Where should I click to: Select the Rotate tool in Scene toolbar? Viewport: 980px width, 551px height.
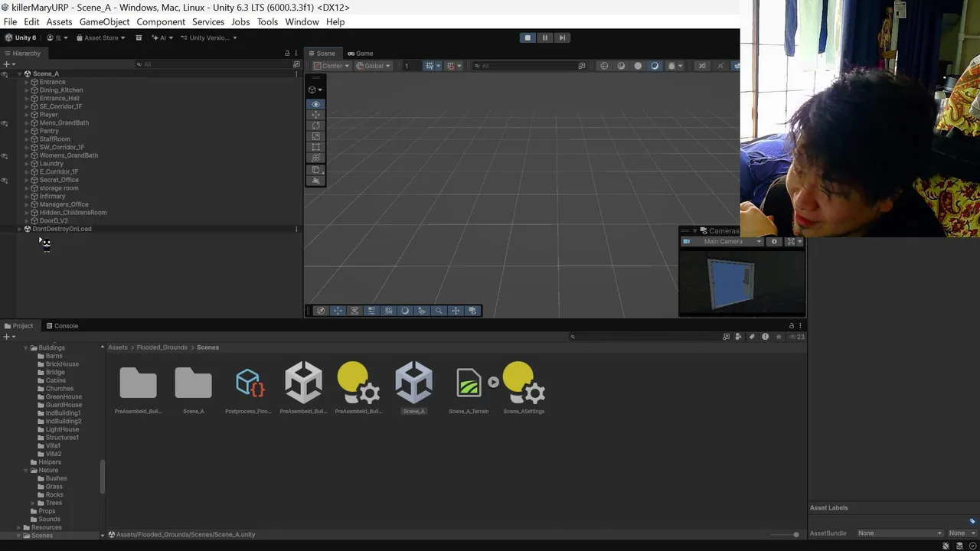point(315,126)
